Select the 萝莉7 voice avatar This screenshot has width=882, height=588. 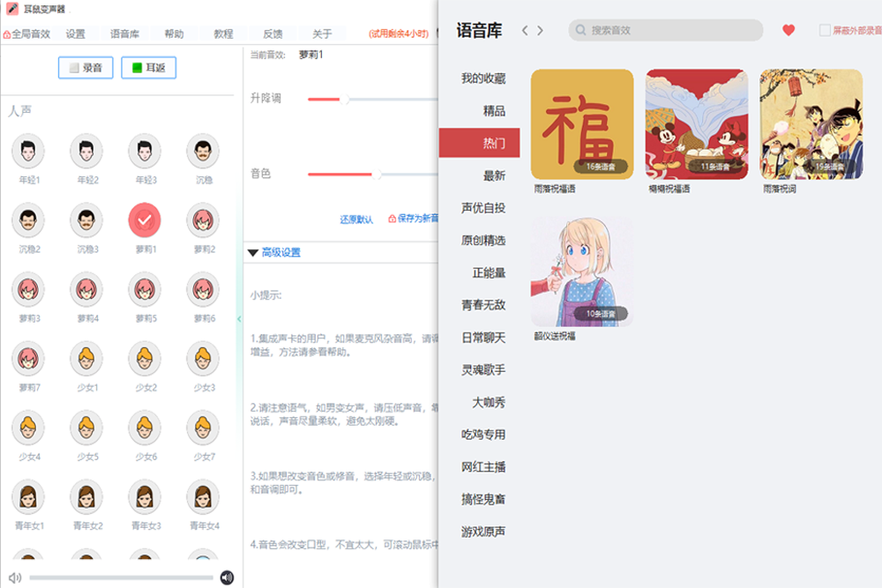(28, 359)
